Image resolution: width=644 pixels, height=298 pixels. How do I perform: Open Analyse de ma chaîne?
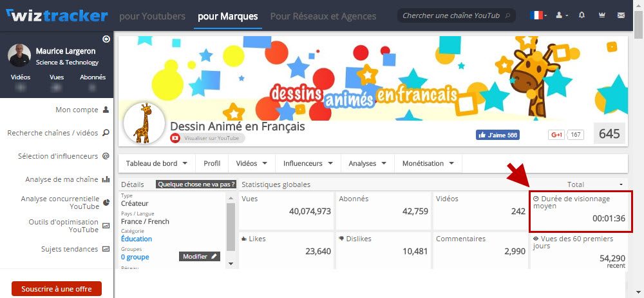click(x=62, y=179)
